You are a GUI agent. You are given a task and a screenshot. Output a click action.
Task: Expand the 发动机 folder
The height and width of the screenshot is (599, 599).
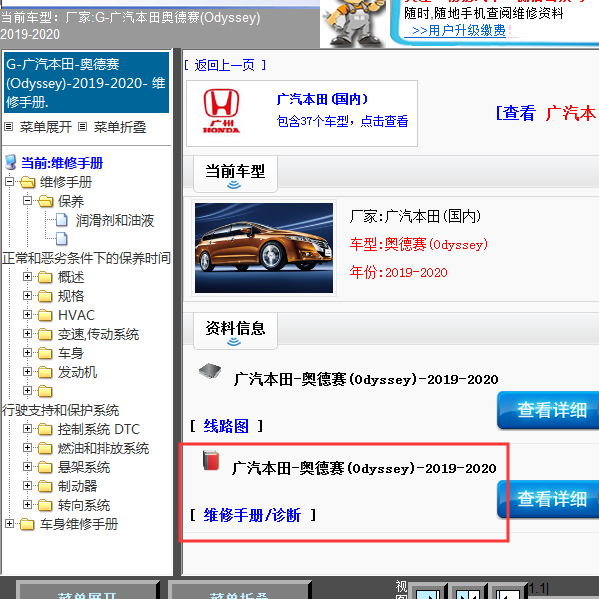tap(28, 371)
